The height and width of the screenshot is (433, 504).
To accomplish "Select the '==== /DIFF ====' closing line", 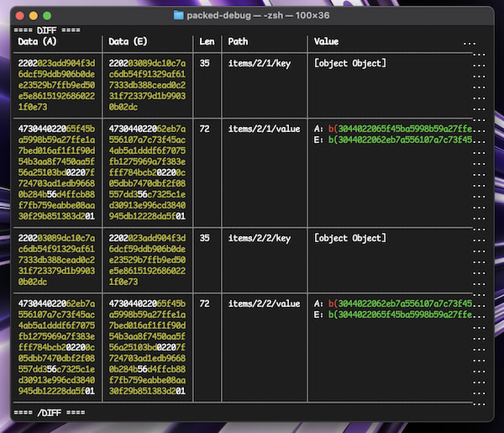I will pyautogui.click(x=50, y=413).
